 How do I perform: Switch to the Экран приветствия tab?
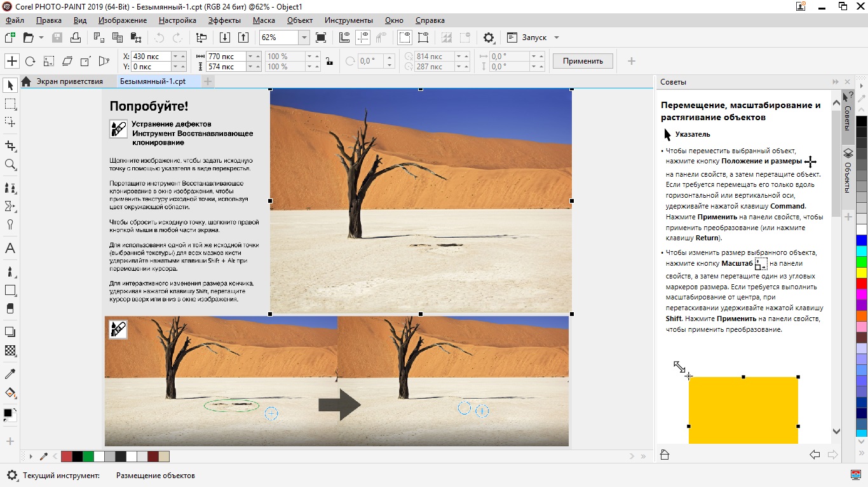pos(69,81)
